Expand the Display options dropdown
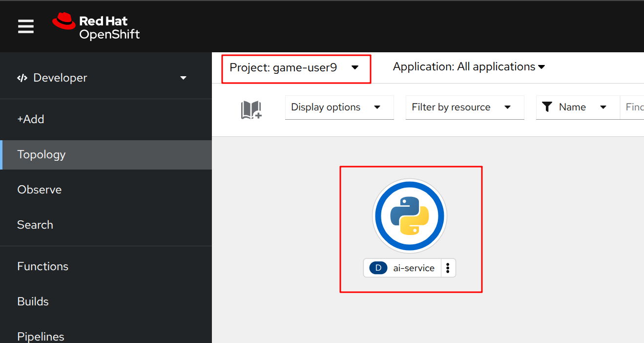Viewport: 644px width, 343px height. tap(339, 107)
